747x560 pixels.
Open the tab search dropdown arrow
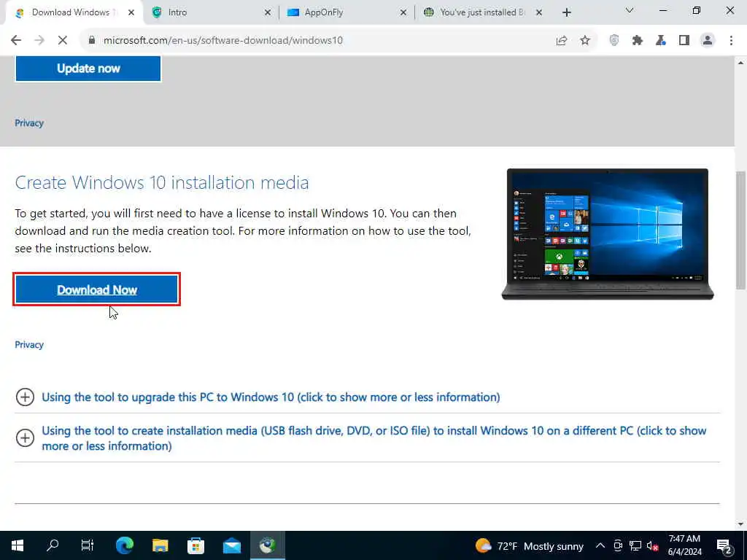click(630, 10)
